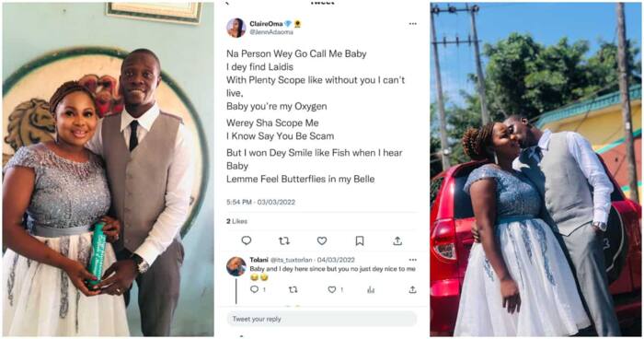Open Tolani's profile picture
This screenshot has width=644, height=339.
coord(236,266)
